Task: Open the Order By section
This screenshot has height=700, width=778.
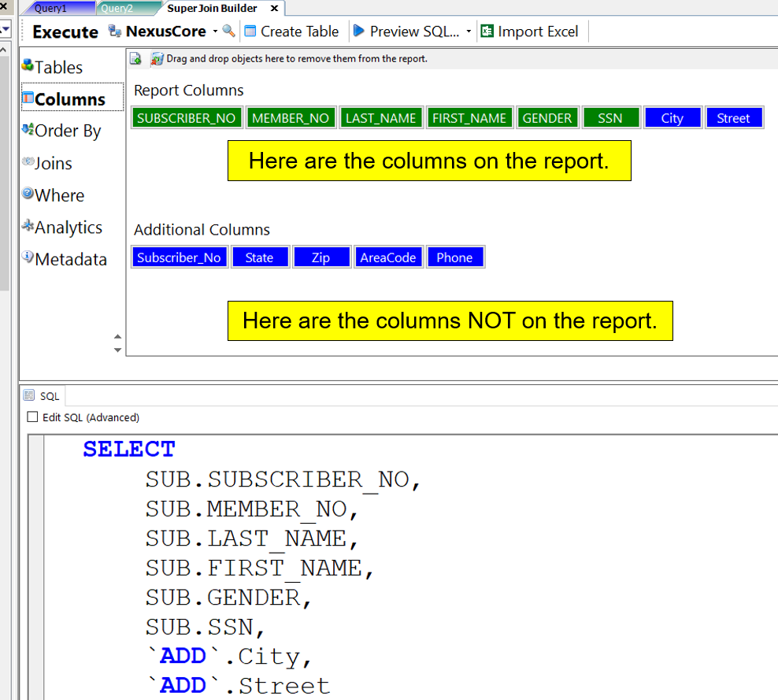Action: coord(67,131)
